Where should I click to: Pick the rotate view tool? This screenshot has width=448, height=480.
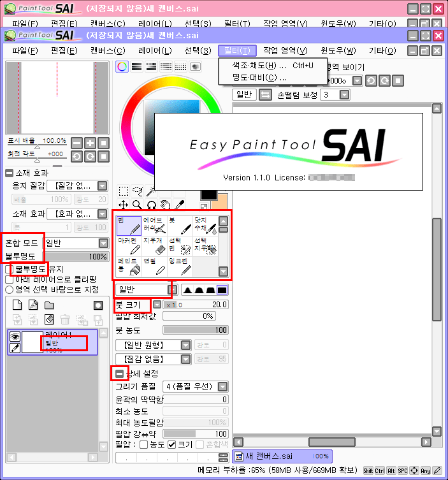151,205
